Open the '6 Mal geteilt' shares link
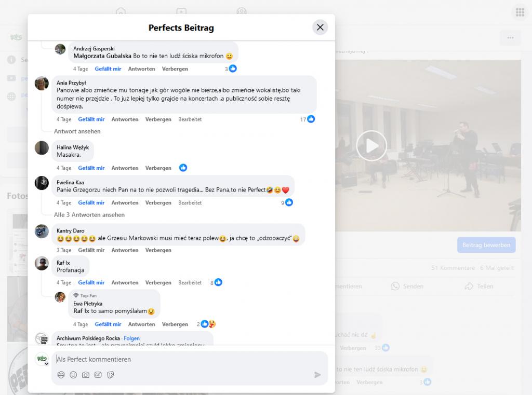 point(497,268)
